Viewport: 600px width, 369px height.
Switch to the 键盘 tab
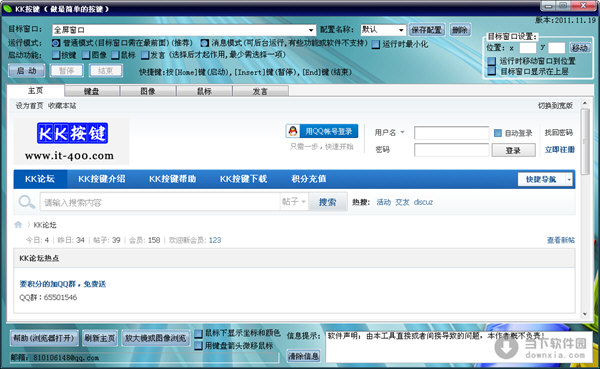92,91
